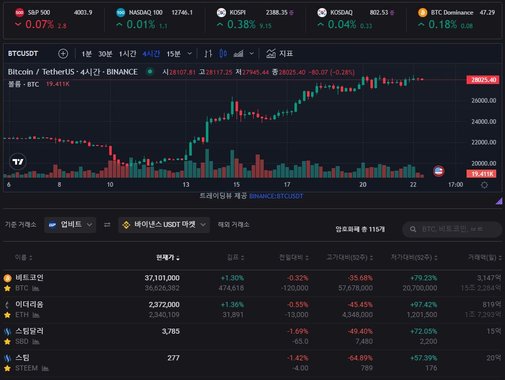505x380 pixels.
Task: Click the BTC Dominance bitcoin icon
Action: click(x=423, y=13)
